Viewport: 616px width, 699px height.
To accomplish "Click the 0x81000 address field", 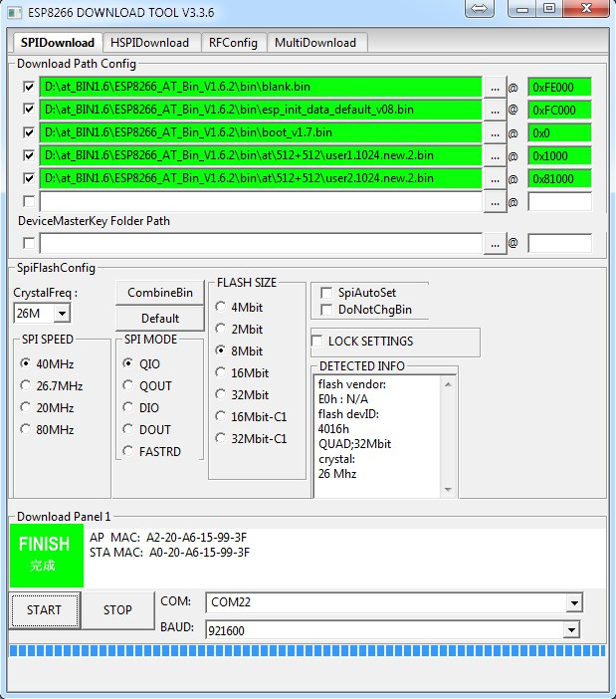I will 560,179.
